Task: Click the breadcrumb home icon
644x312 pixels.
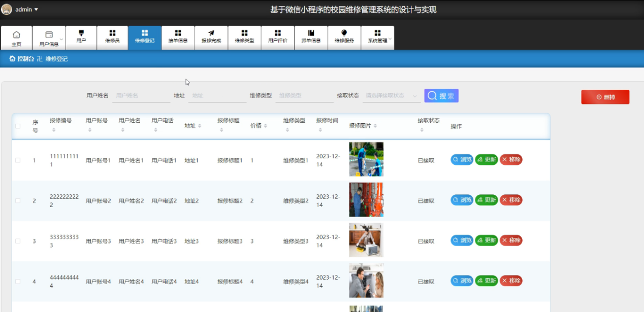Action: coord(12,59)
